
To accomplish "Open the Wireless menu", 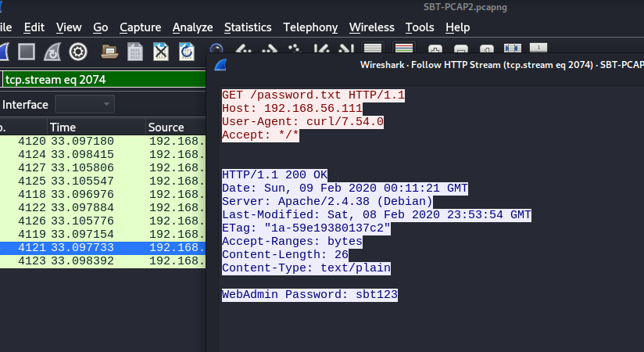I will pyautogui.click(x=372, y=27).
